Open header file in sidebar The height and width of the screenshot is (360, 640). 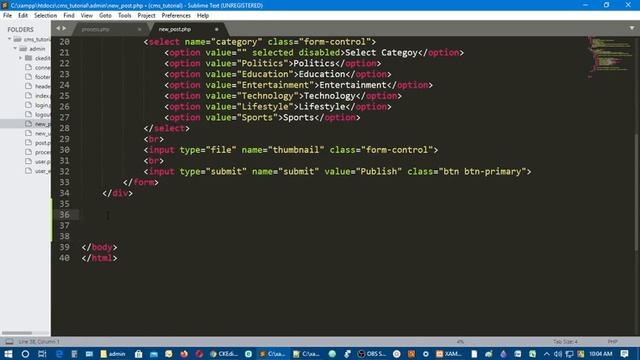click(x=42, y=86)
